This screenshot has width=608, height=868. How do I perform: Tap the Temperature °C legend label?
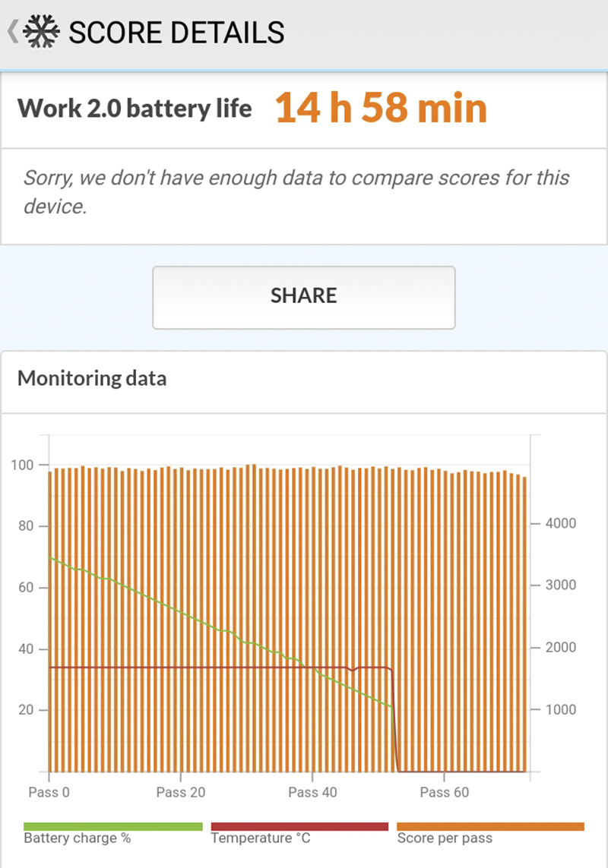261,839
